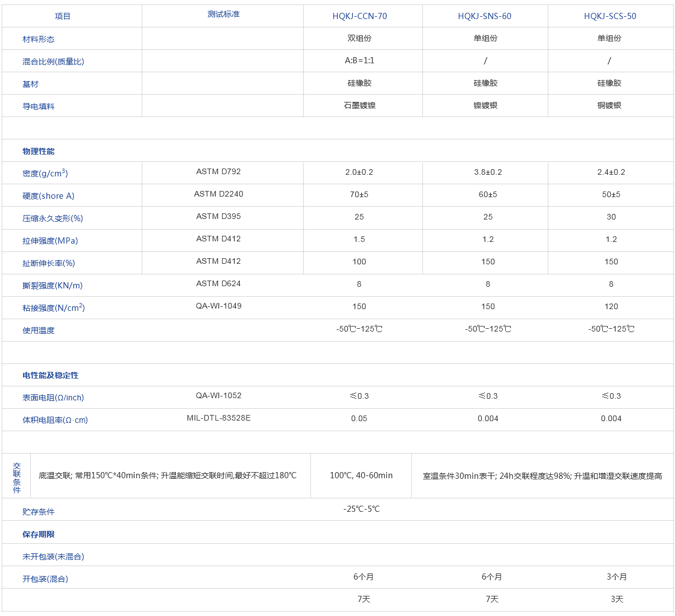Click the HQKJ-CCN-70 column header
Screen dimensions: 675x616
pos(360,16)
